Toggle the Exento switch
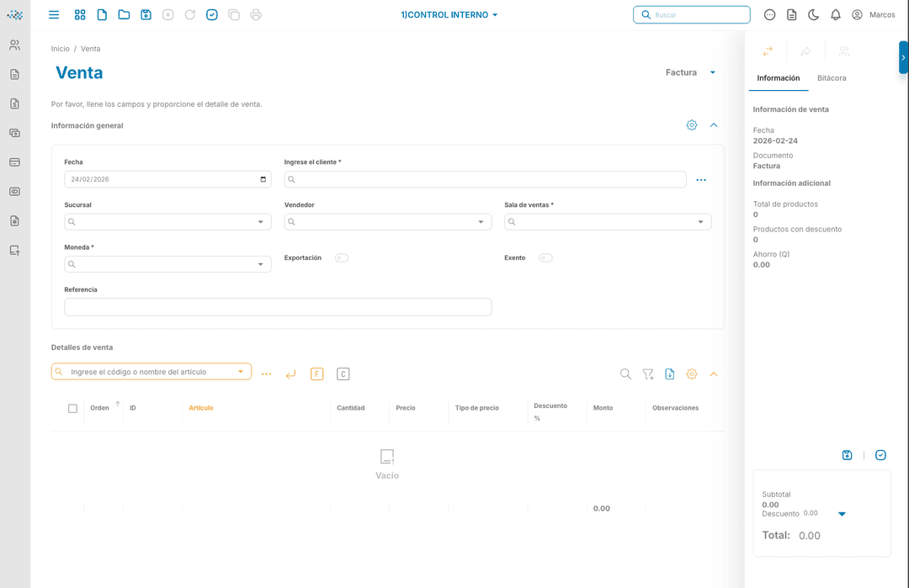The width and height of the screenshot is (909, 588). [545, 257]
